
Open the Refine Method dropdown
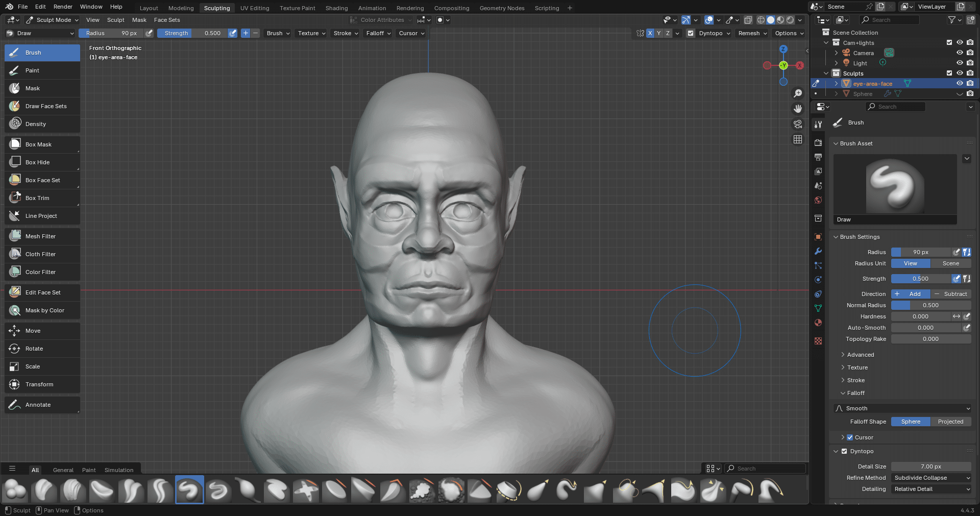point(931,478)
